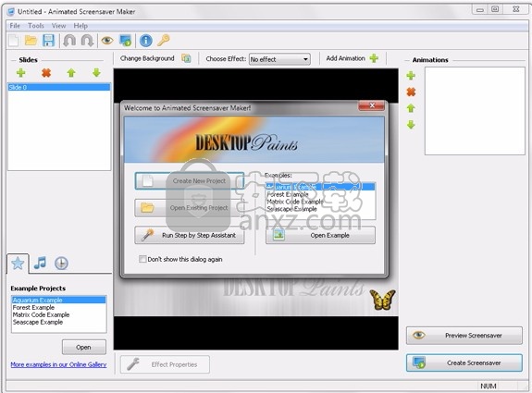Click the Add Animation label
The width and height of the screenshot is (532, 393).
[x=345, y=58]
